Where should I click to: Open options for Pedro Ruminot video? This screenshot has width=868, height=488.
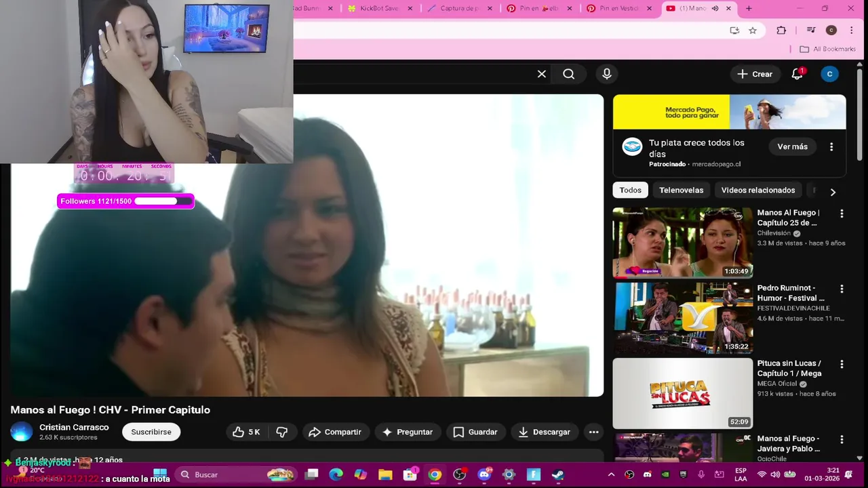[x=842, y=289]
